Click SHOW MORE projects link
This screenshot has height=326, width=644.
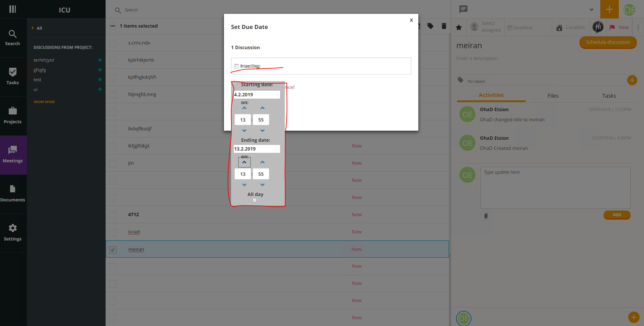pyautogui.click(x=44, y=102)
